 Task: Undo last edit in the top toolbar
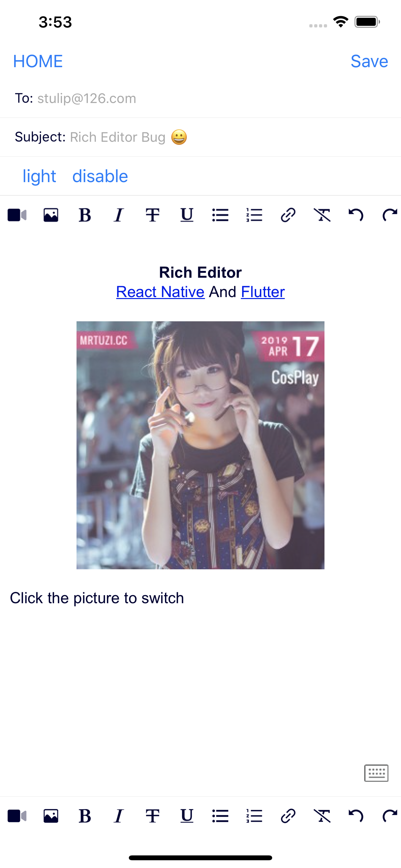(x=356, y=215)
